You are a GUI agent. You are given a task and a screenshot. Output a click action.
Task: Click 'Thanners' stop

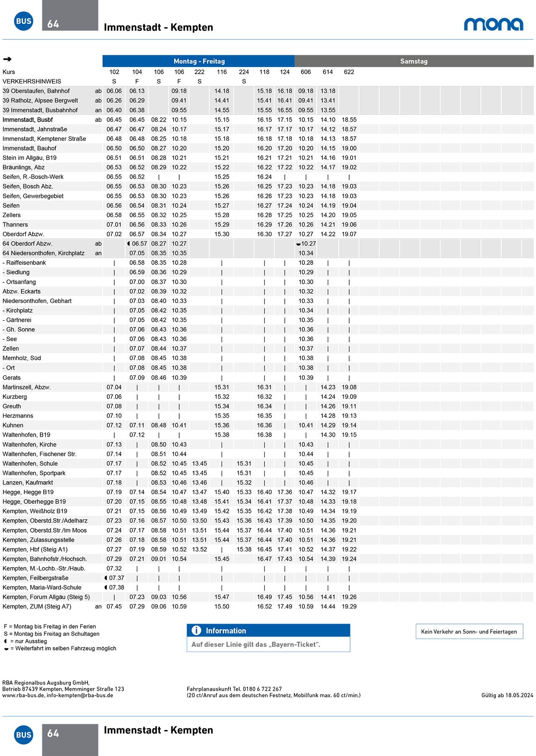click(15, 225)
